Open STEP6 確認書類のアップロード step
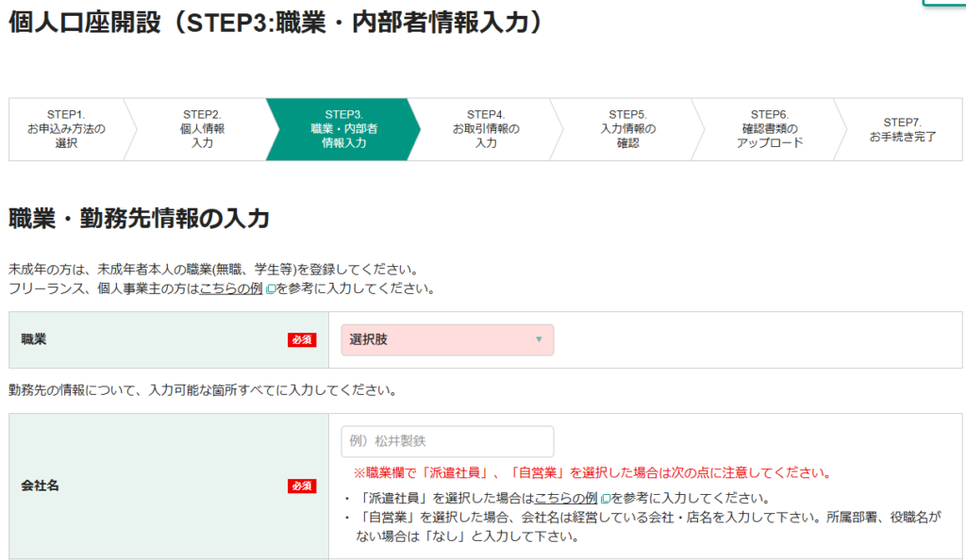 click(769, 129)
